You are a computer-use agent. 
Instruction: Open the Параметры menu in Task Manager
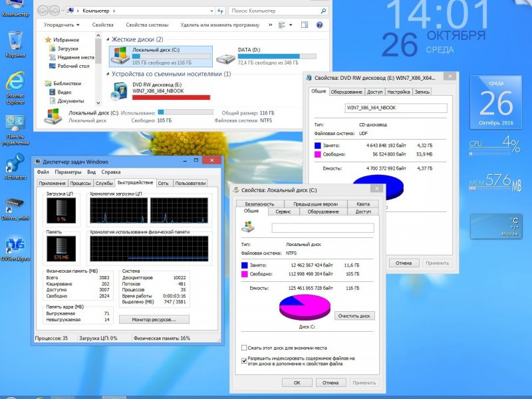[68, 172]
